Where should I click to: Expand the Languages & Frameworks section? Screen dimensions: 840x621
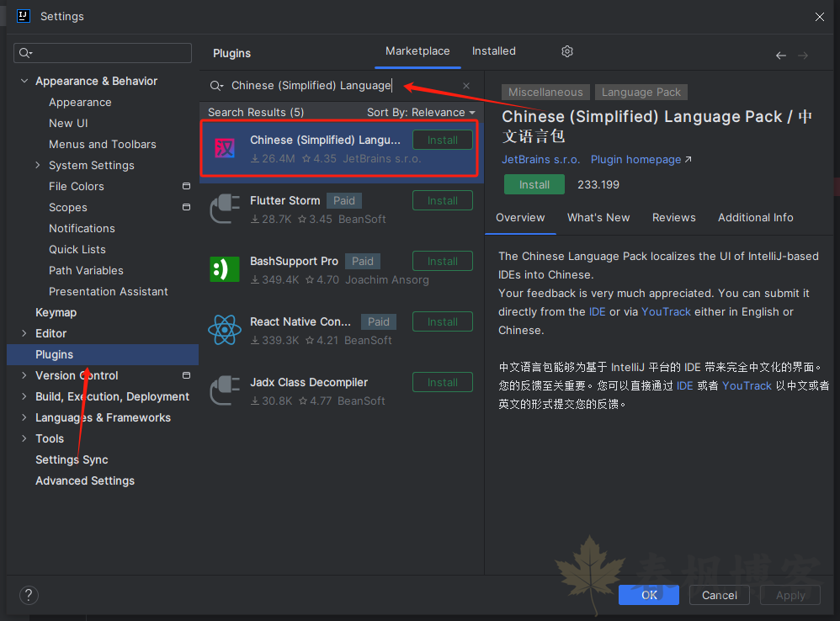pos(24,417)
